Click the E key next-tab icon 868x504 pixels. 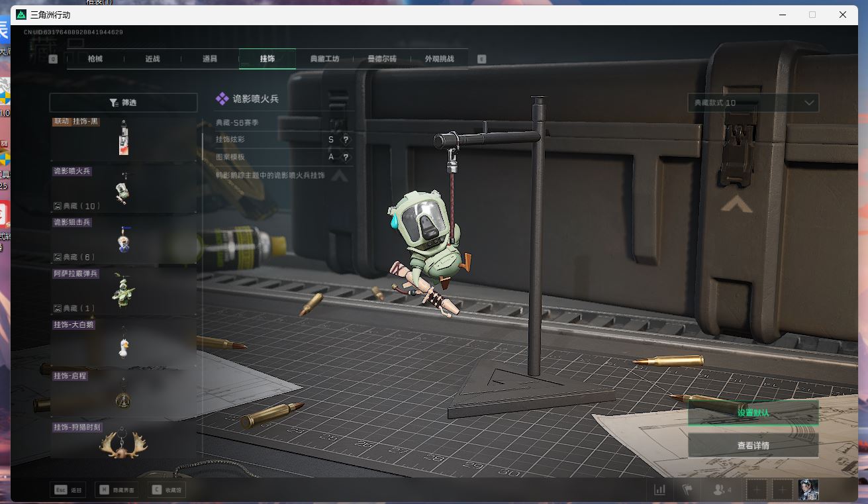coord(481,59)
